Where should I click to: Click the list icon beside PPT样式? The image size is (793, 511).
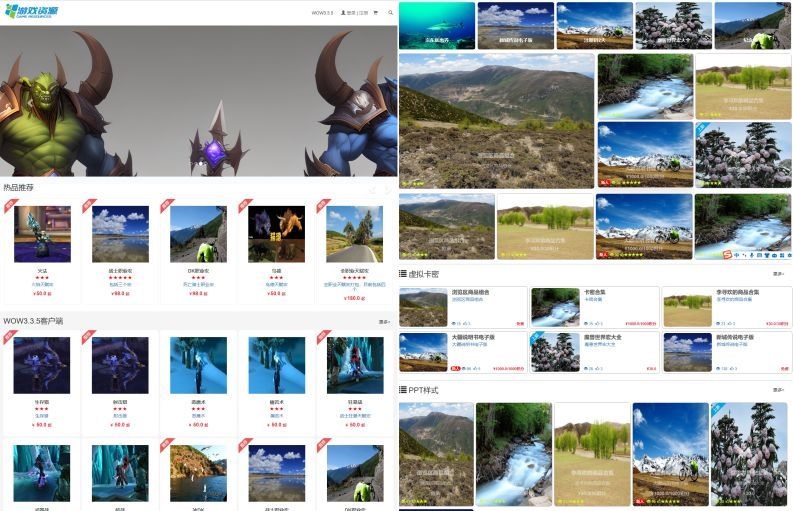click(x=403, y=390)
